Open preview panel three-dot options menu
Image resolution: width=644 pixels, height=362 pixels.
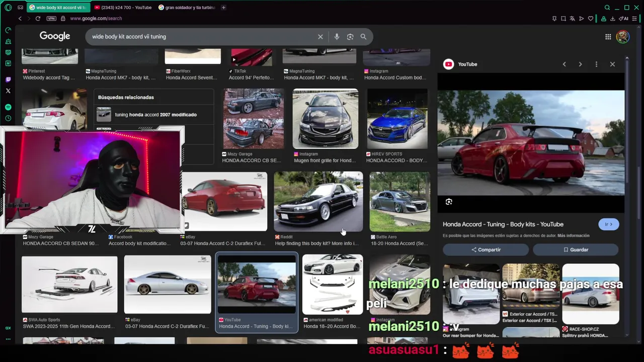click(596, 64)
